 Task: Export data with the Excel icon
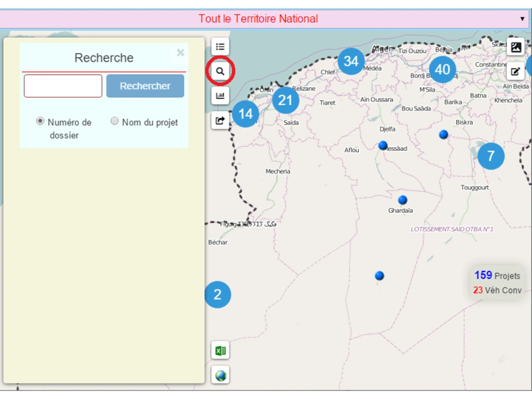click(x=220, y=351)
